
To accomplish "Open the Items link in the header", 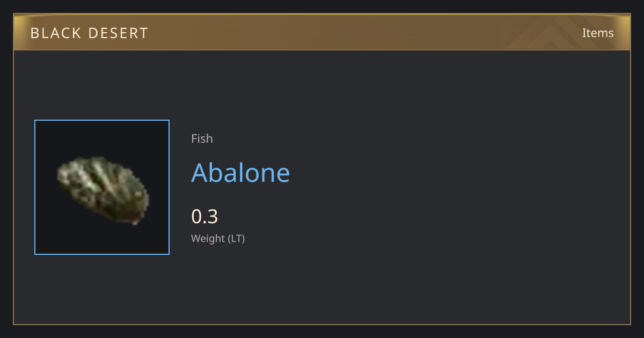I will click(x=598, y=33).
